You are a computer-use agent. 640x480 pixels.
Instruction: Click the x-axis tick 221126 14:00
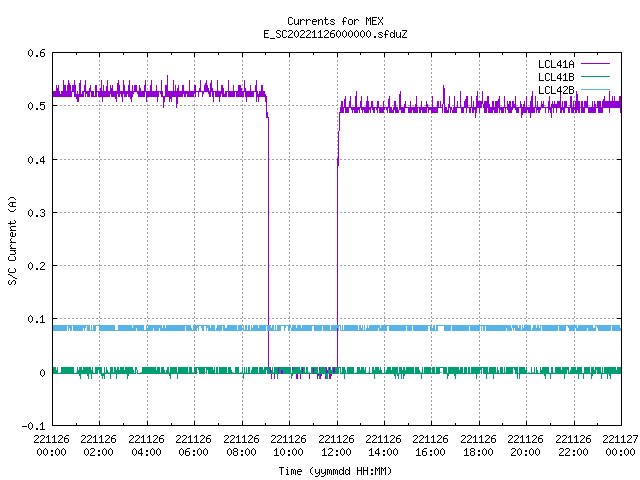coord(383,446)
